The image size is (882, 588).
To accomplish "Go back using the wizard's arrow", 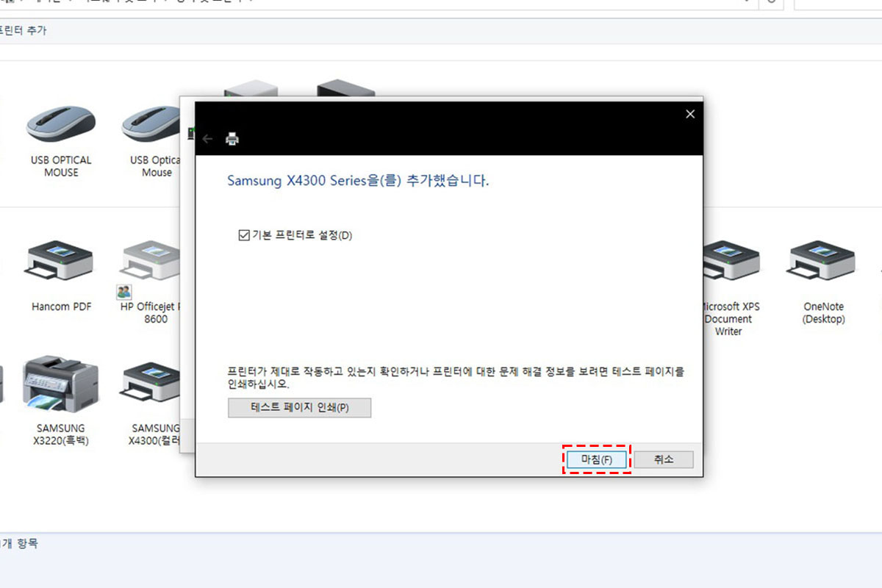I will tap(207, 139).
